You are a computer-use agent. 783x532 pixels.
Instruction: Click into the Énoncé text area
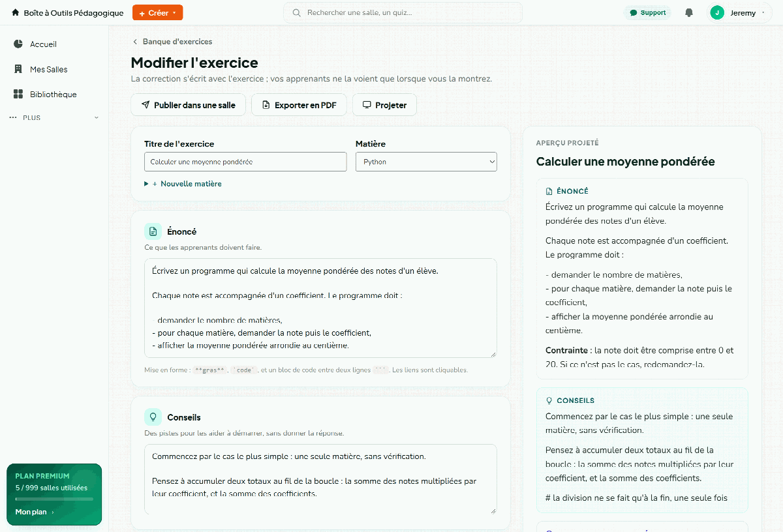(320, 308)
